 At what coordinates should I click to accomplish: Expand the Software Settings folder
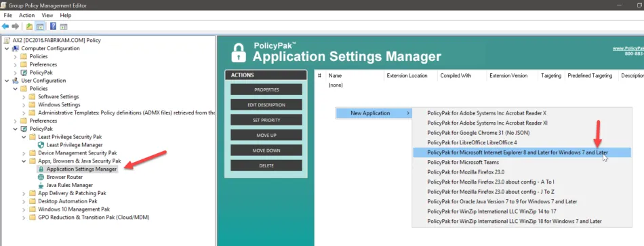pos(24,97)
